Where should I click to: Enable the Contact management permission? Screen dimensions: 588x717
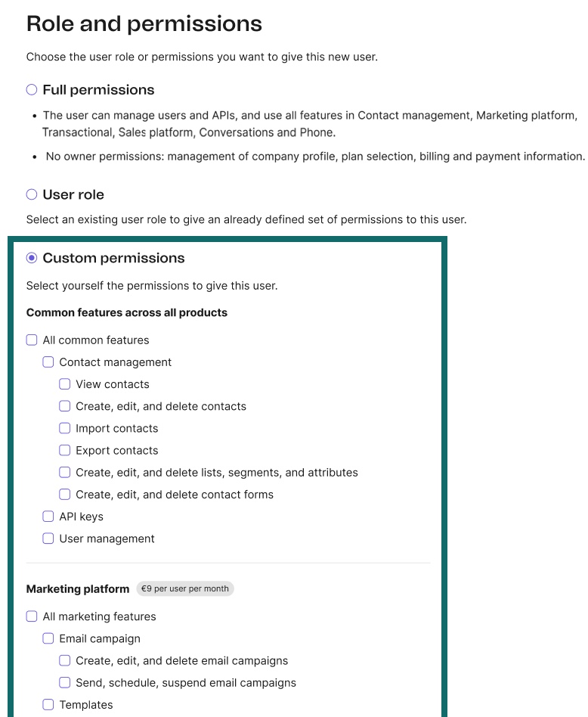(x=48, y=362)
